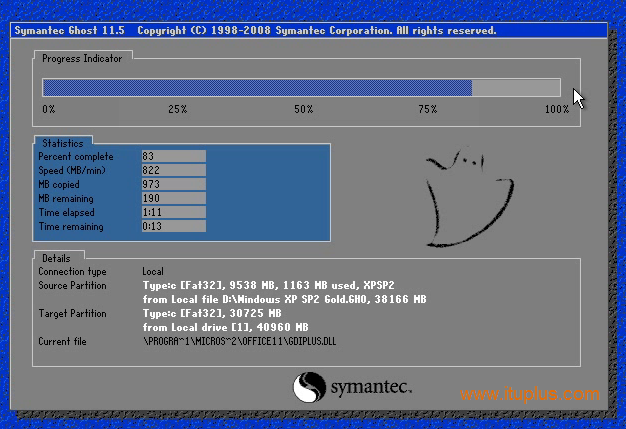Click the Speed value 822

(x=174, y=170)
